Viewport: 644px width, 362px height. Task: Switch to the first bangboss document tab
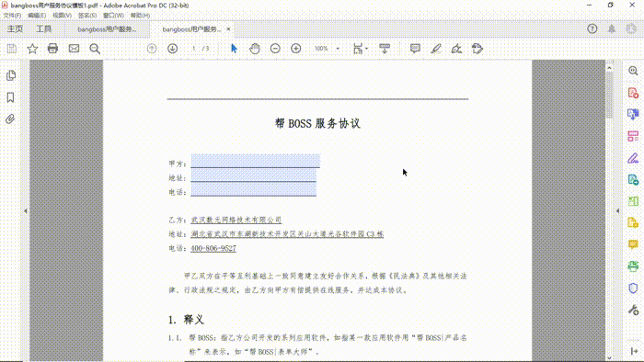point(107,29)
